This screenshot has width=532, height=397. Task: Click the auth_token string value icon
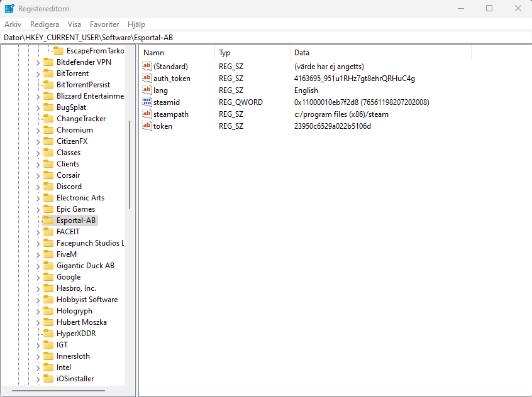pyautogui.click(x=147, y=78)
